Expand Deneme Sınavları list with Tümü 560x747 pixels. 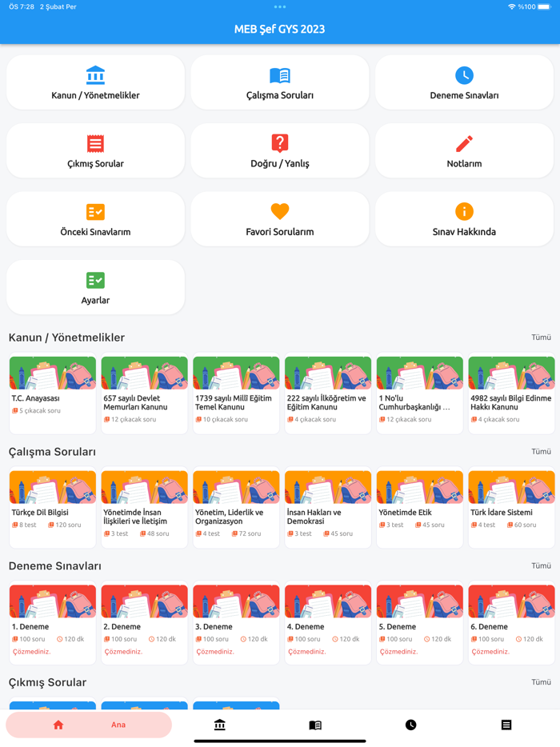point(541,566)
